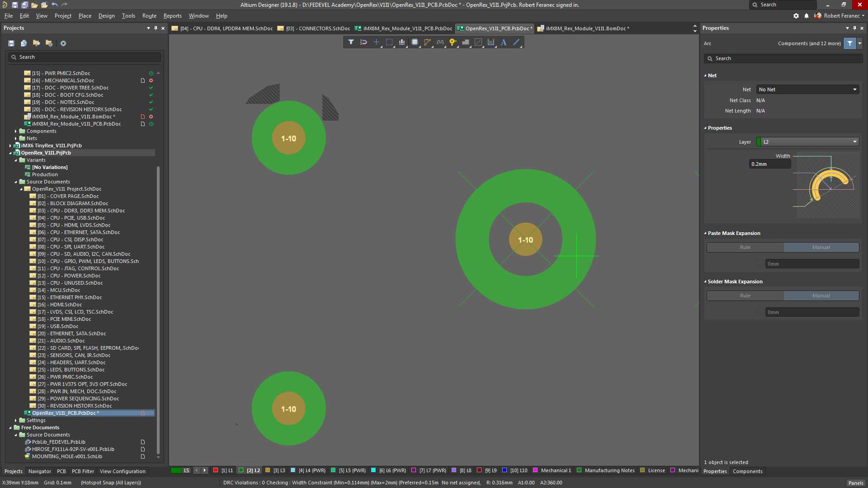Switch to the [03] - CONNECTORS.SchDoc tab
The height and width of the screenshot is (488, 868).
click(317, 28)
